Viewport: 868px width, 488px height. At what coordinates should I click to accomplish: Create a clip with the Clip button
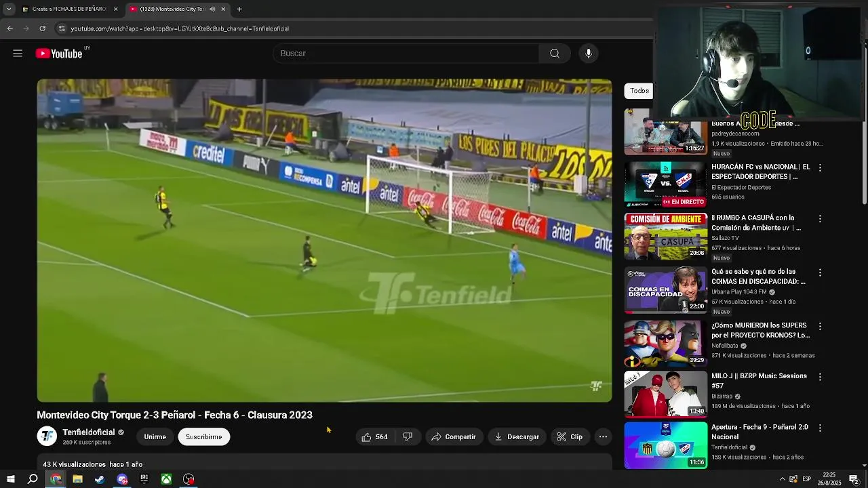pos(570,436)
